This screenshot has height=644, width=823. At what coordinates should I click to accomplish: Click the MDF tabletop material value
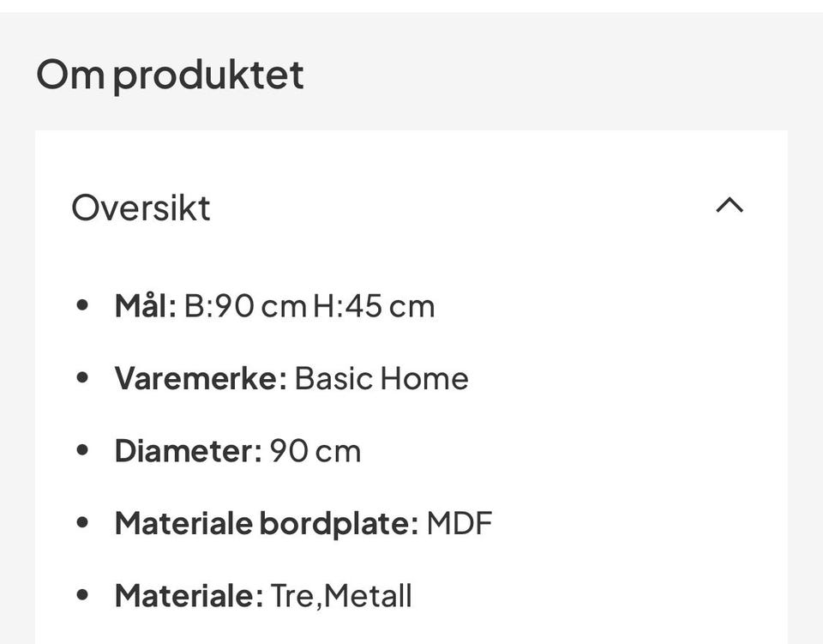(460, 523)
